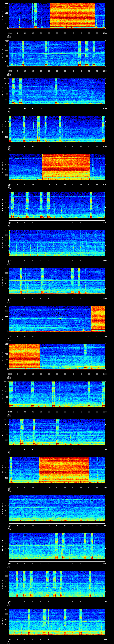Pick the spectrogram panel starting at 6:23:00
This screenshot has height=644, width=114.
pyautogui.click(x=57, y=356)
